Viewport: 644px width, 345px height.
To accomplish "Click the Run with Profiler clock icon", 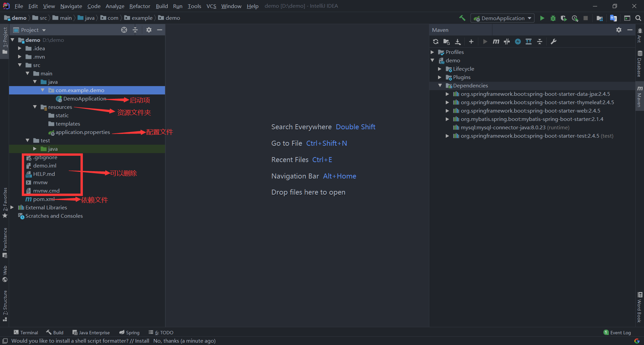I will (x=575, y=18).
